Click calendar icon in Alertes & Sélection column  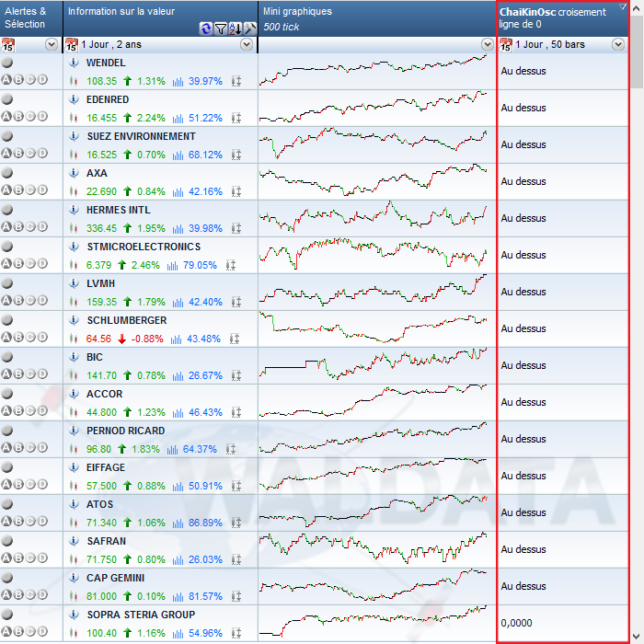tap(7, 45)
